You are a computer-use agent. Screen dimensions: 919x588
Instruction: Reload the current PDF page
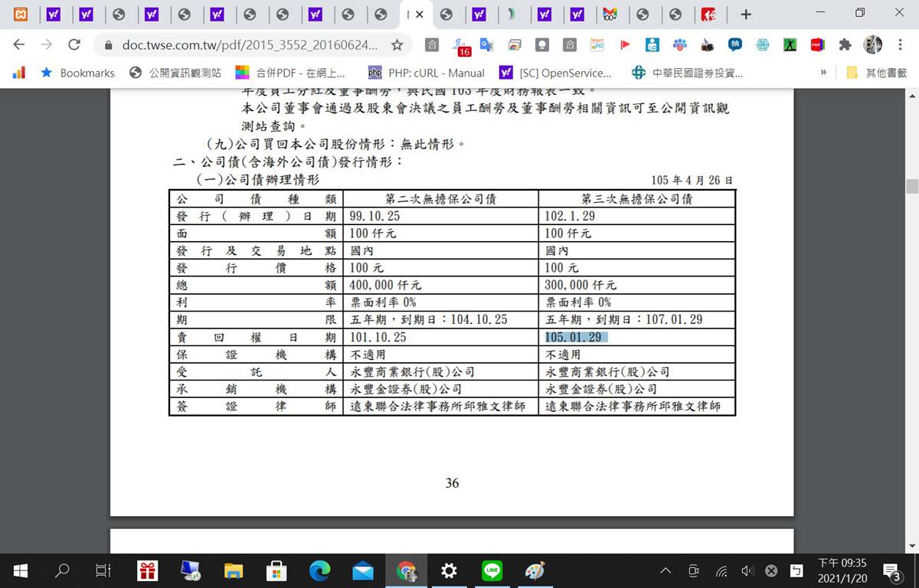click(x=74, y=45)
